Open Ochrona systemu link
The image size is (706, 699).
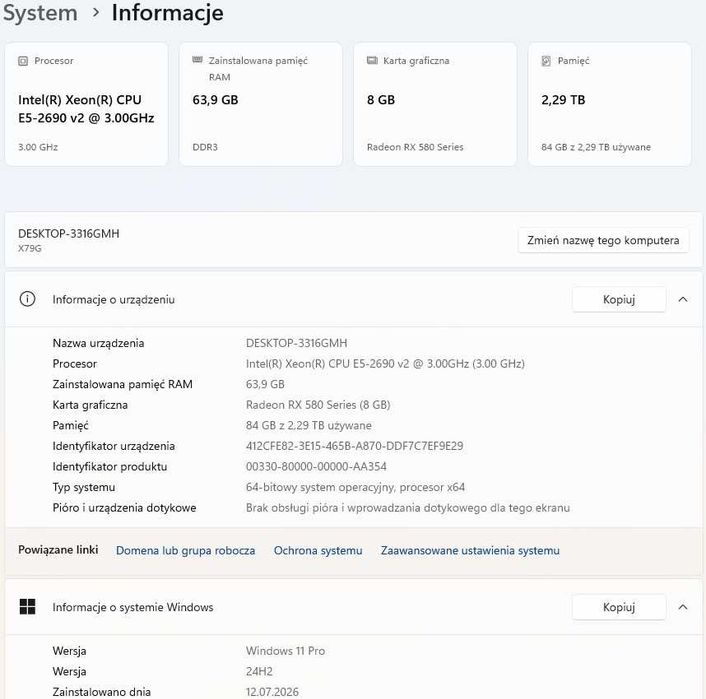(318, 550)
